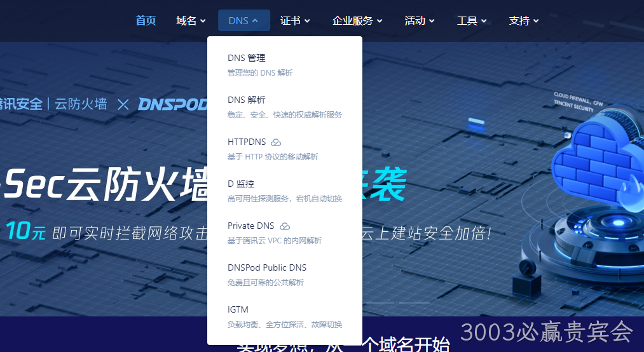
Task: Expand the 域名 menu
Action: 191,20
